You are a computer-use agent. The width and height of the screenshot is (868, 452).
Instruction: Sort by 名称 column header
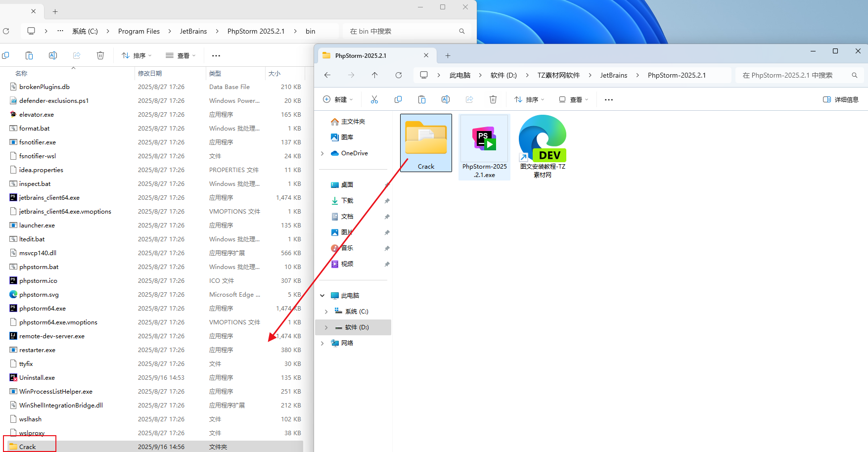coord(21,73)
